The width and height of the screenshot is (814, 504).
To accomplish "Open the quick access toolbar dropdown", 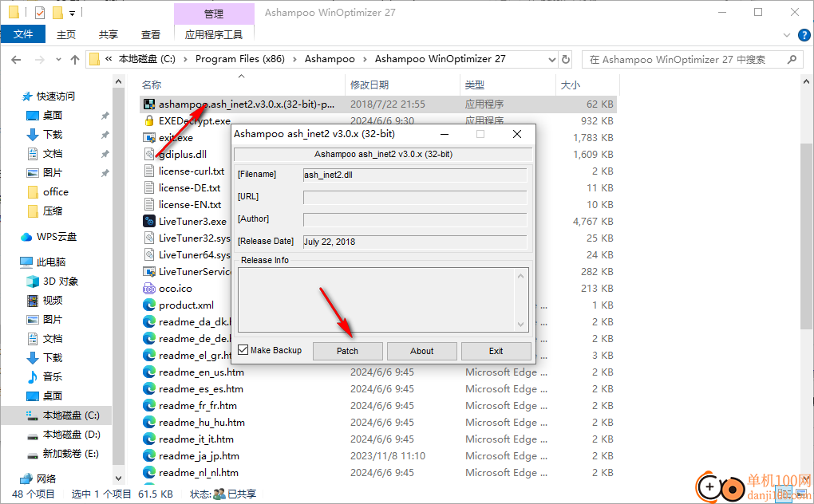I will click(x=72, y=13).
